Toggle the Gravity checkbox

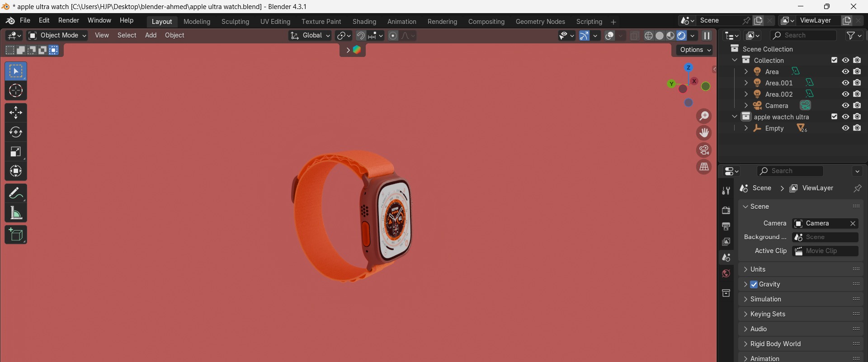click(754, 284)
